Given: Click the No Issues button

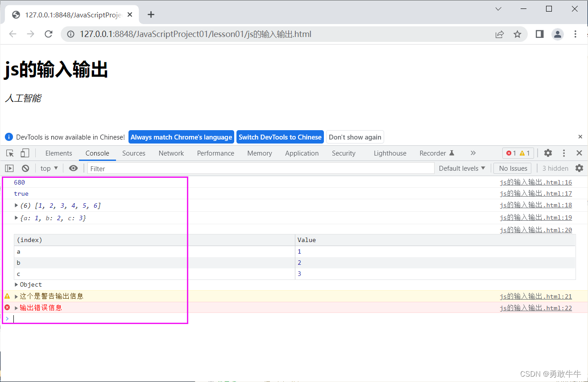Looking at the screenshot, I should (x=513, y=168).
